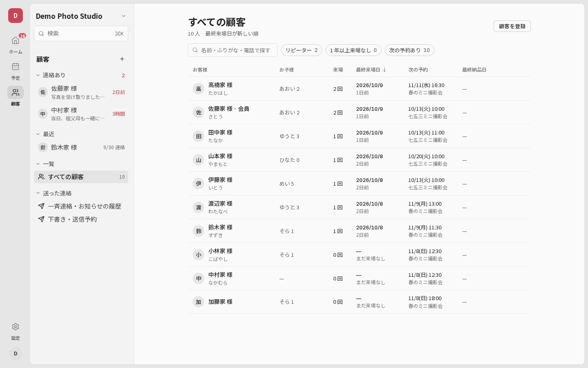Select the 顧客 people icon in the rail
This screenshot has width=588, height=368.
[16, 92]
